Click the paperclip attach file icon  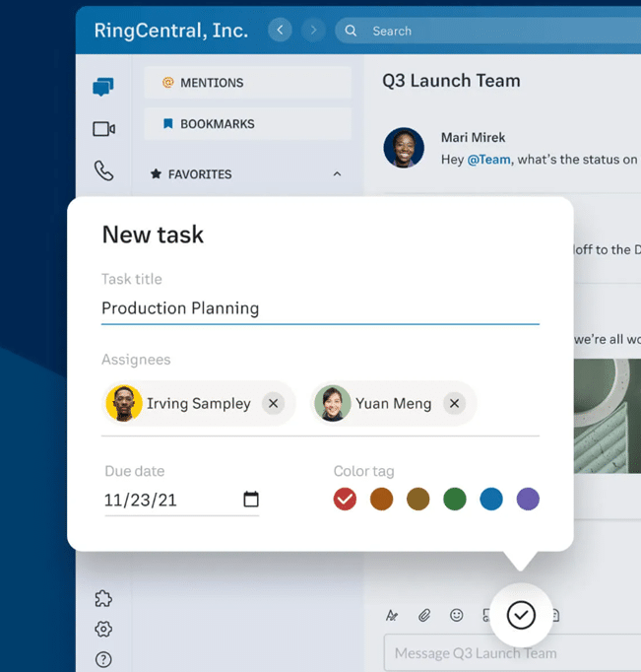tap(424, 615)
